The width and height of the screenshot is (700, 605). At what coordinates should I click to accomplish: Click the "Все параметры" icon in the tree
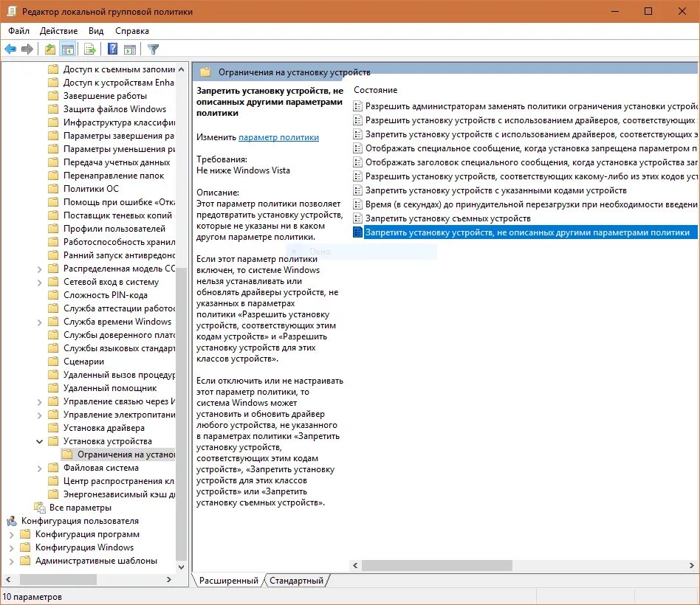coord(40,508)
